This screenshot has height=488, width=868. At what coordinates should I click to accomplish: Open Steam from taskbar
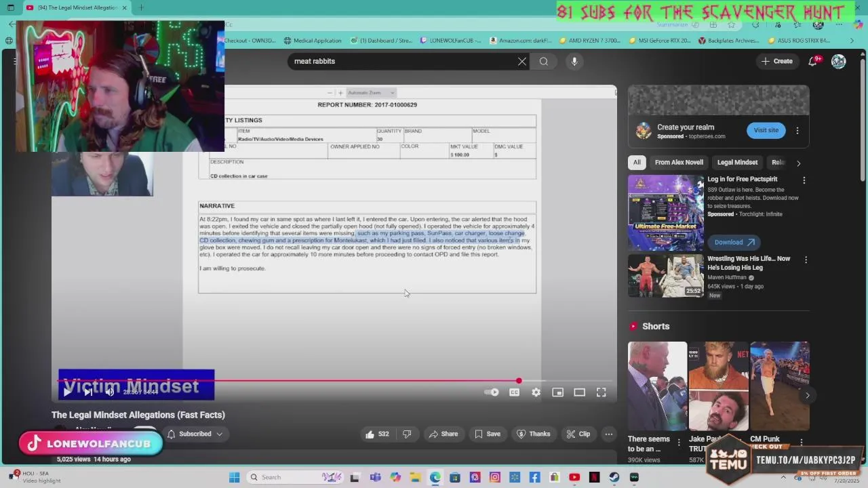pos(614,477)
